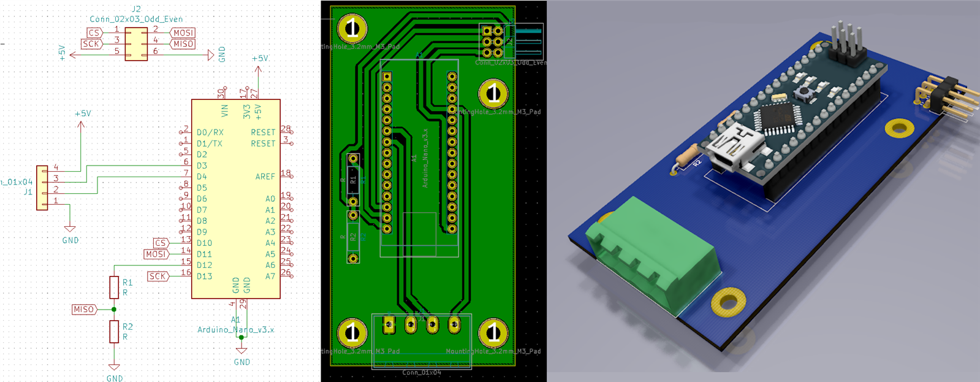Viewport: 980px width, 382px height.
Task: Select the SCK net label beside J2 pin 3
Action: [x=91, y=44]
